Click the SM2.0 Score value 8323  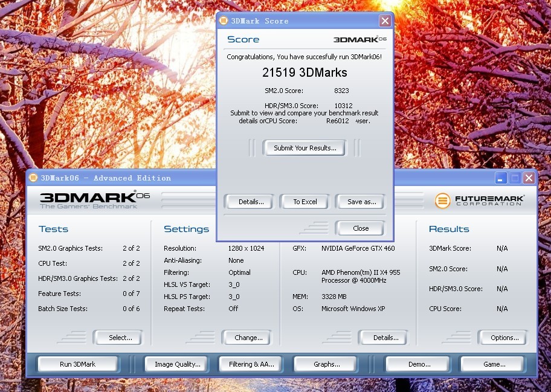[x=341, y=91]
